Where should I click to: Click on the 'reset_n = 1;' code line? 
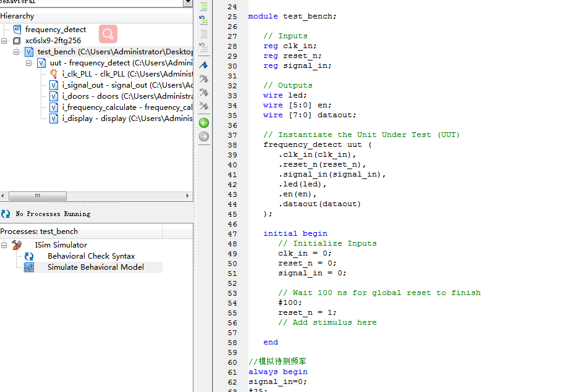pyautogui.click(x=307, y=312)
